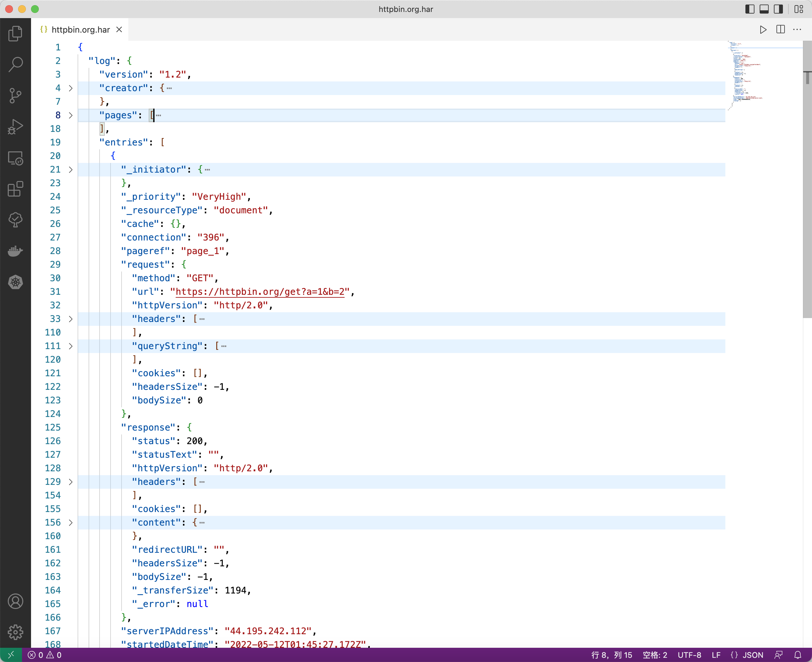Expand the folded "content" object

[70, 522]
